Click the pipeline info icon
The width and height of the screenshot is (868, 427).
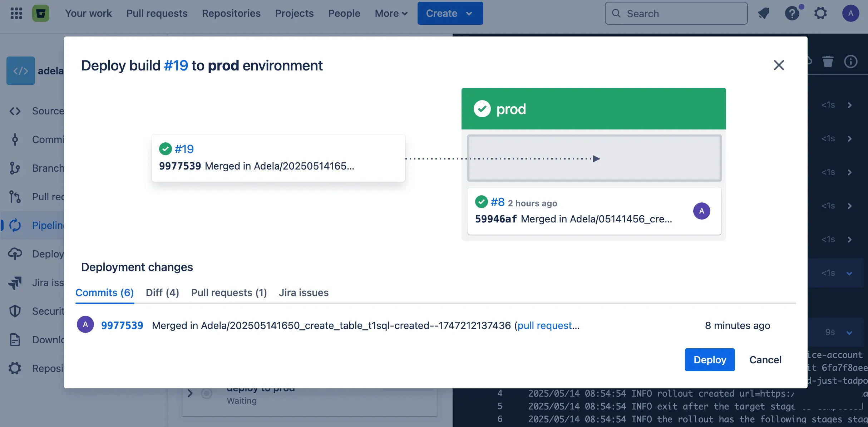click(850, 62)
